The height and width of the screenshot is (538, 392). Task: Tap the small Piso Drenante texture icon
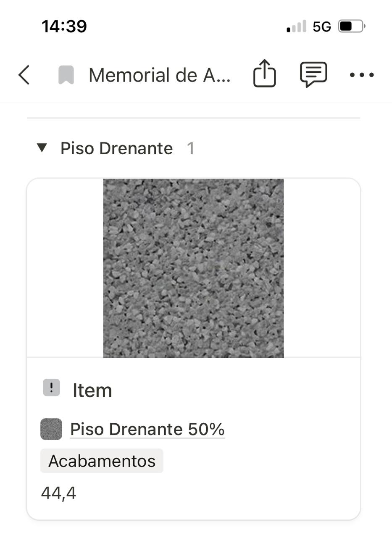pyautogui.click(x=51, y=429)
